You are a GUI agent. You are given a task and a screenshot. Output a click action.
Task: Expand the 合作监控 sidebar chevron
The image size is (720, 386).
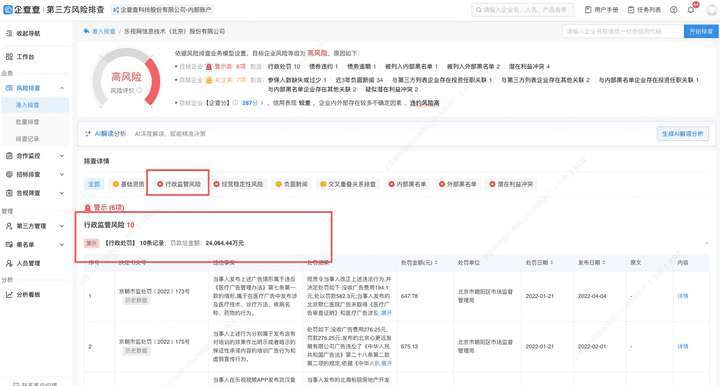point(62,156)
